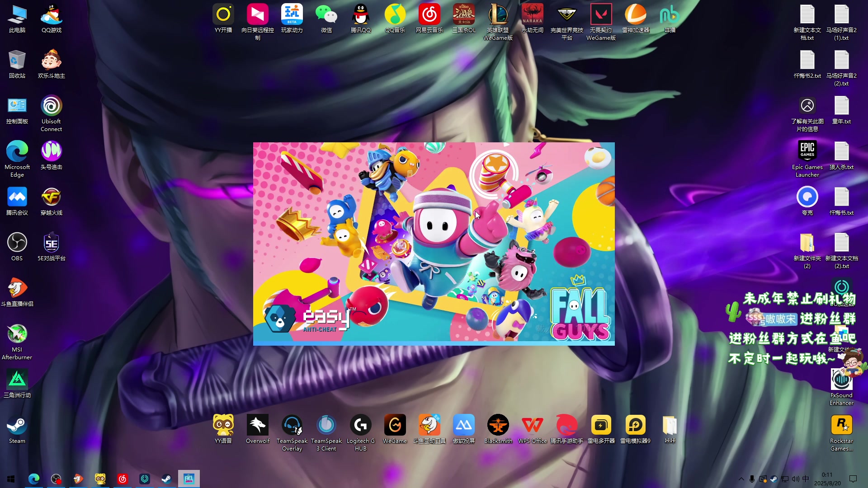The image size is (868, 488).
Task: Open Steam from the taskbar
Action: pos(167,479)
